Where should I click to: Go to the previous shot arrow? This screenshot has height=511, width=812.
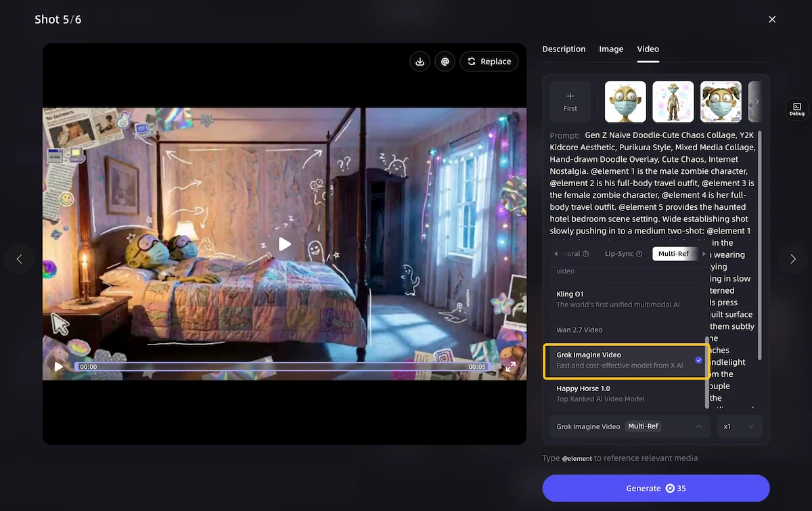(19, 259)
